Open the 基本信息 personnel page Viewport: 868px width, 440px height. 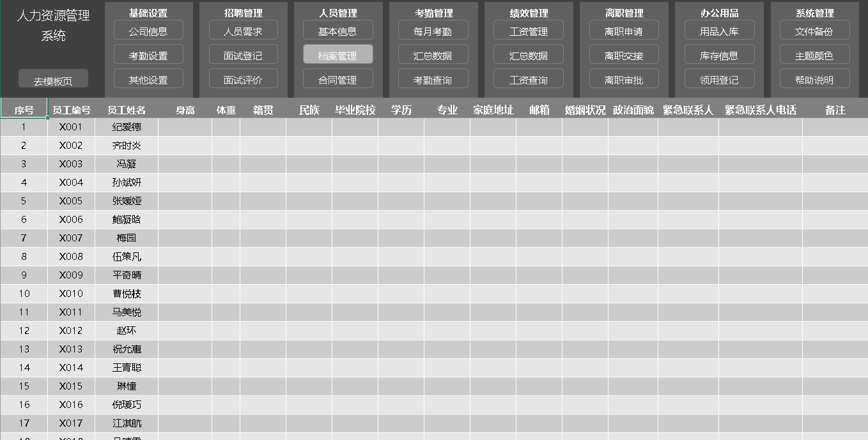click(x=337, y=31)
